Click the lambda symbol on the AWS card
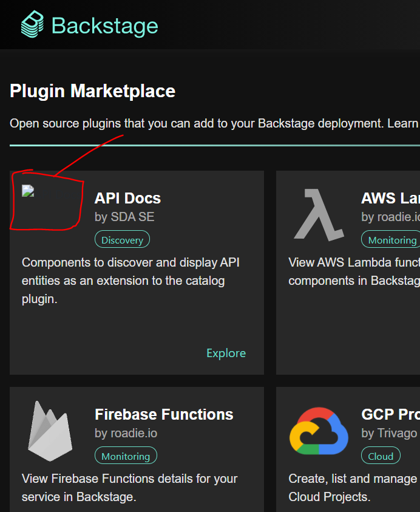The height and width of the screenshot is (512, 420). click(318, 214)
